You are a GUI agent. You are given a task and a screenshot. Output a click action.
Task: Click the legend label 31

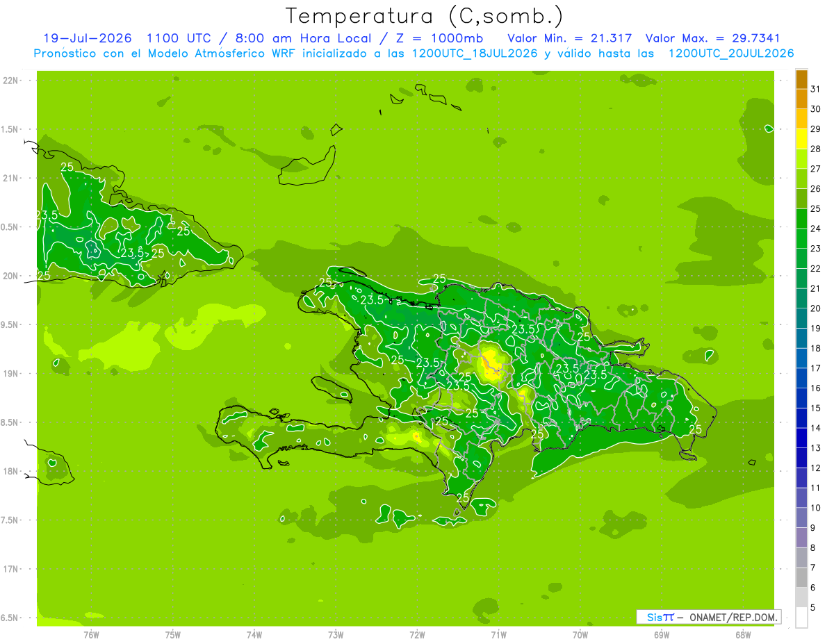(816, 89)
